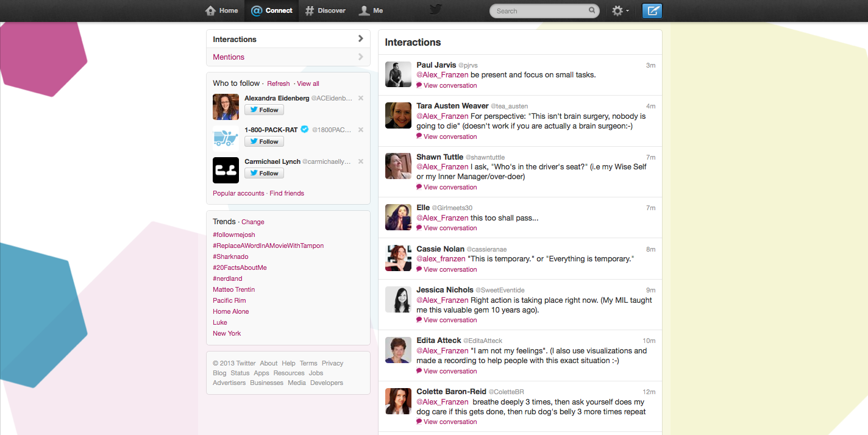
Task: View conversation on Shawn Tuttle's tweet
Action: coord(447,187)
